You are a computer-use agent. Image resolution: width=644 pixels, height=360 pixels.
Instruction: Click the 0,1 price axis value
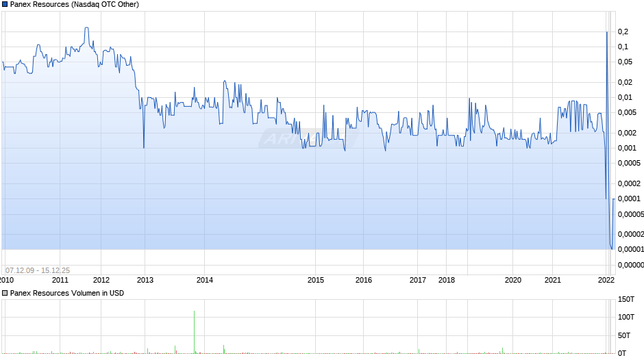623,47
